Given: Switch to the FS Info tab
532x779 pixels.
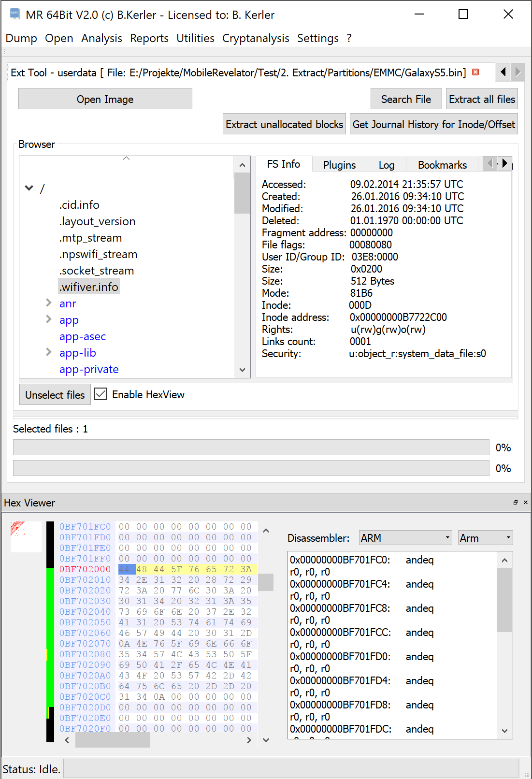Looking at the screenshot, I should [284, 164].
